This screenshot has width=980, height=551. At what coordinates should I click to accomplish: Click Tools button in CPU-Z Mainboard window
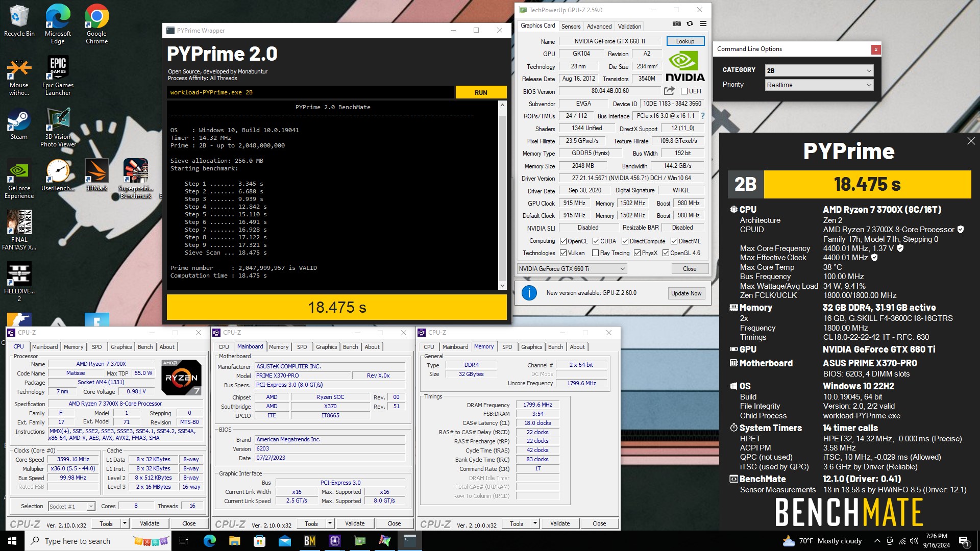point(311,523)
